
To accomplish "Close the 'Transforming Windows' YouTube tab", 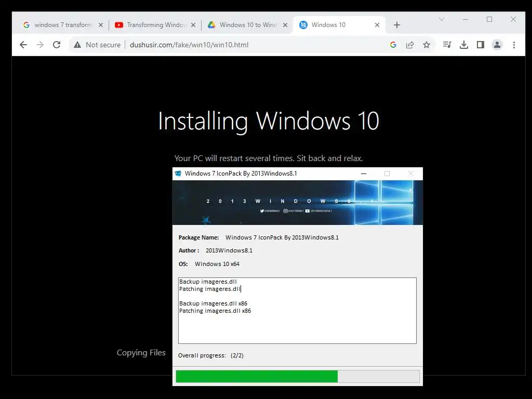I will (x=193, y=25).
